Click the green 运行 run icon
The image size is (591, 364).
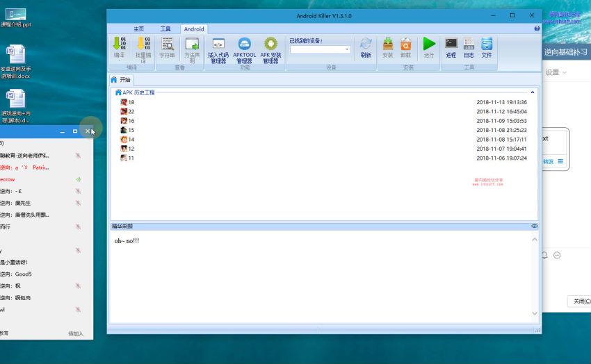(429, 47)
